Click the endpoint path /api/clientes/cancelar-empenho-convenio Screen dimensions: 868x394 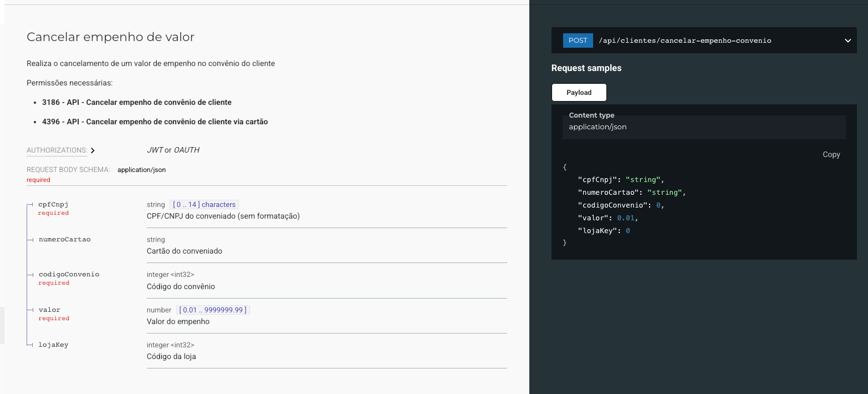685,41
